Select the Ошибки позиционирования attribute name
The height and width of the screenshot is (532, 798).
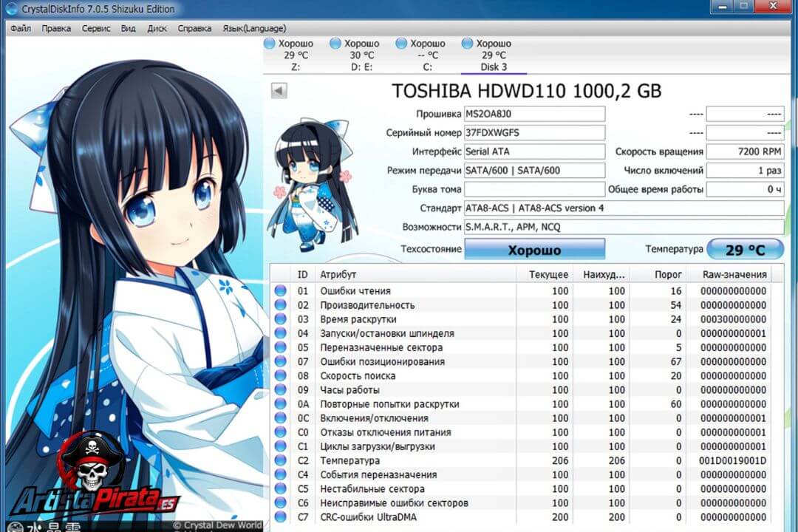point(382,362)
